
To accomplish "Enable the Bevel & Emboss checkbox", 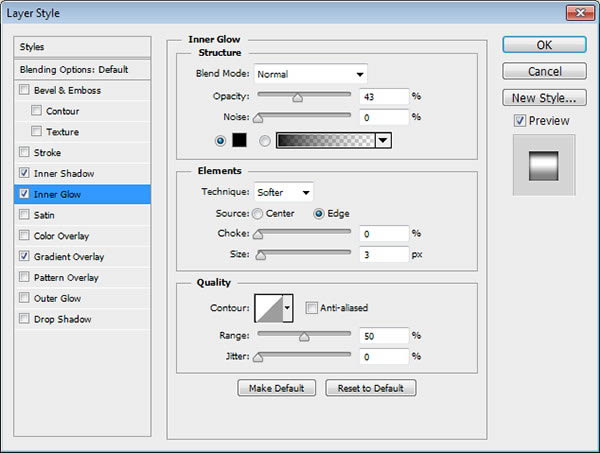I will coord(24,90).
